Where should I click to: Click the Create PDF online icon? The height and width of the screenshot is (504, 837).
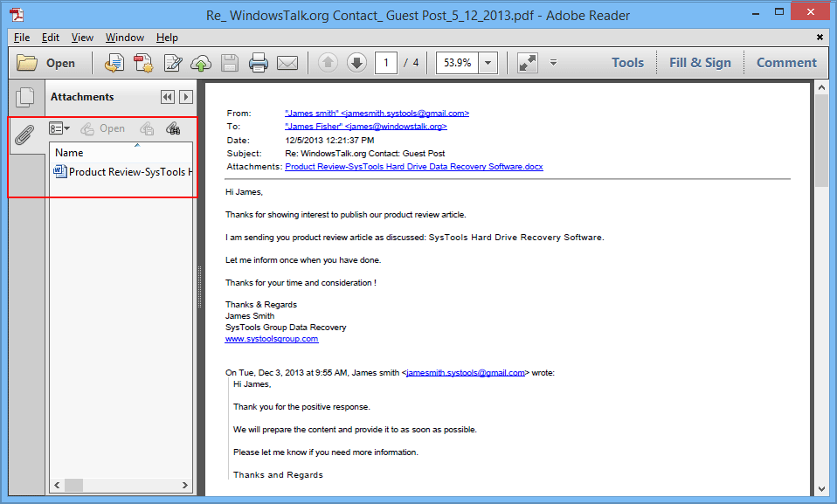tap(114, 63)
